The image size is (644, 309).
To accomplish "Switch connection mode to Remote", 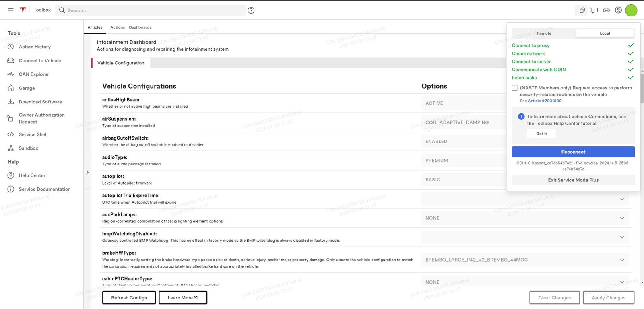I will 544,33.
